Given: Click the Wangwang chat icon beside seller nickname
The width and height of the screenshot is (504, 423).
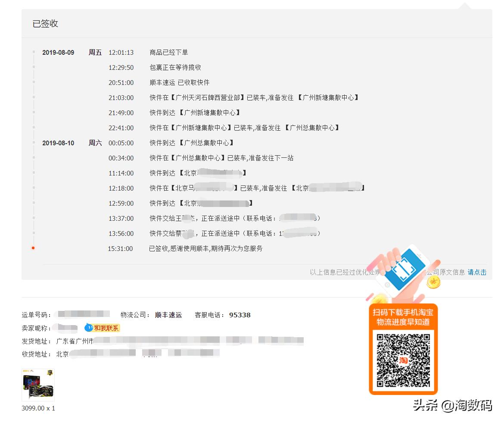Looking at the screenshot, I should 88,328.
